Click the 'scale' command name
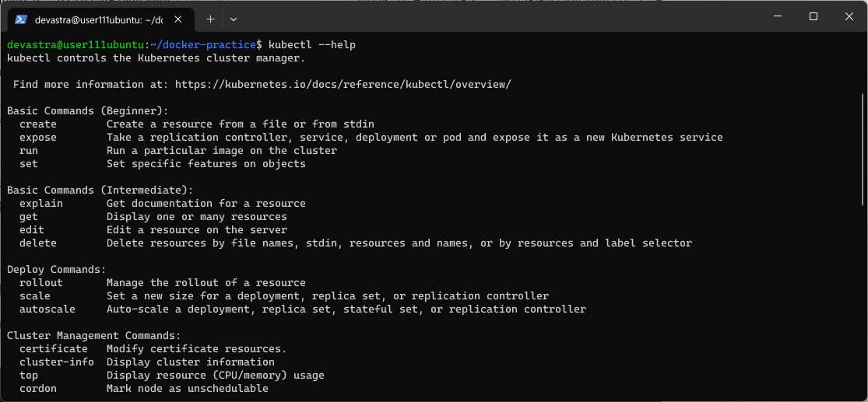The image size is (868, 402). [x=35, y=295]
